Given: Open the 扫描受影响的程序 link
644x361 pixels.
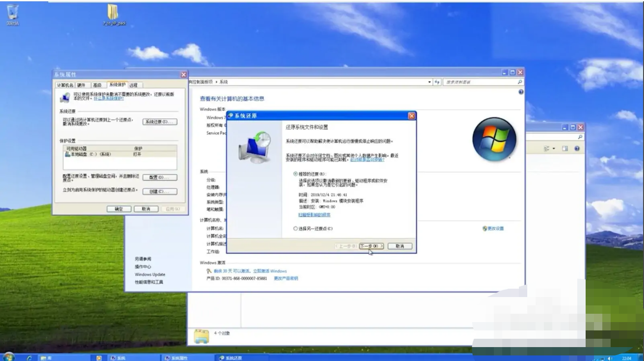Looking at the screenshot, I should pos(315,215).
